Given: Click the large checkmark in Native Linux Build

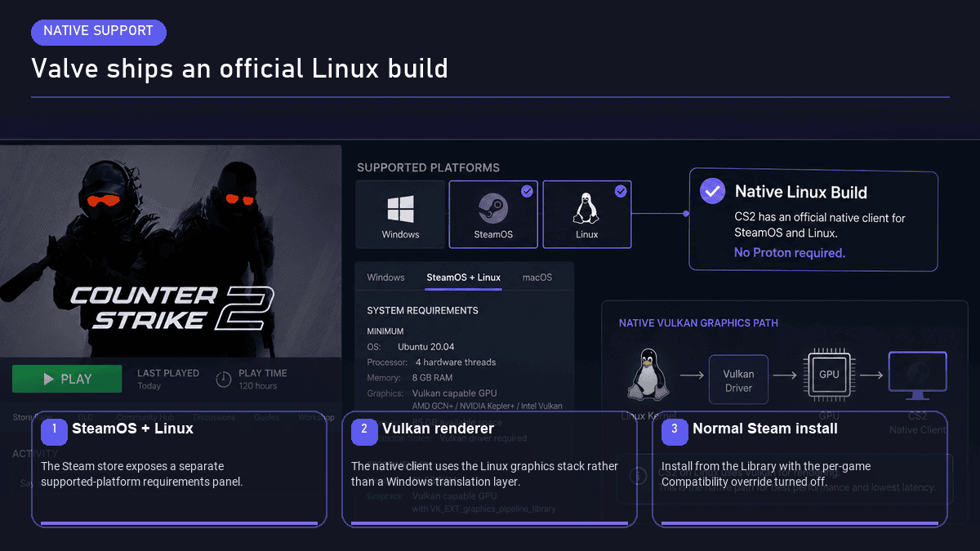Looking at the screenshot, I should tap(713, 192).
